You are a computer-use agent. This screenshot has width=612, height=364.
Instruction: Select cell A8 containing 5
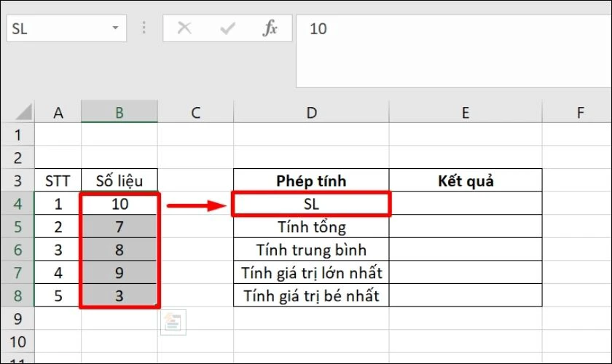(58, 296)
